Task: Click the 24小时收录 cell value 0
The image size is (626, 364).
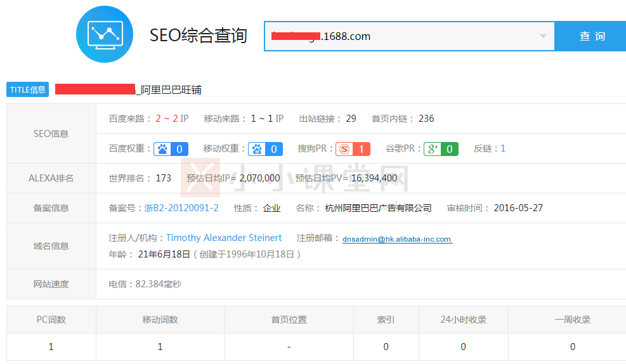Action: click(x=463, y=347)
